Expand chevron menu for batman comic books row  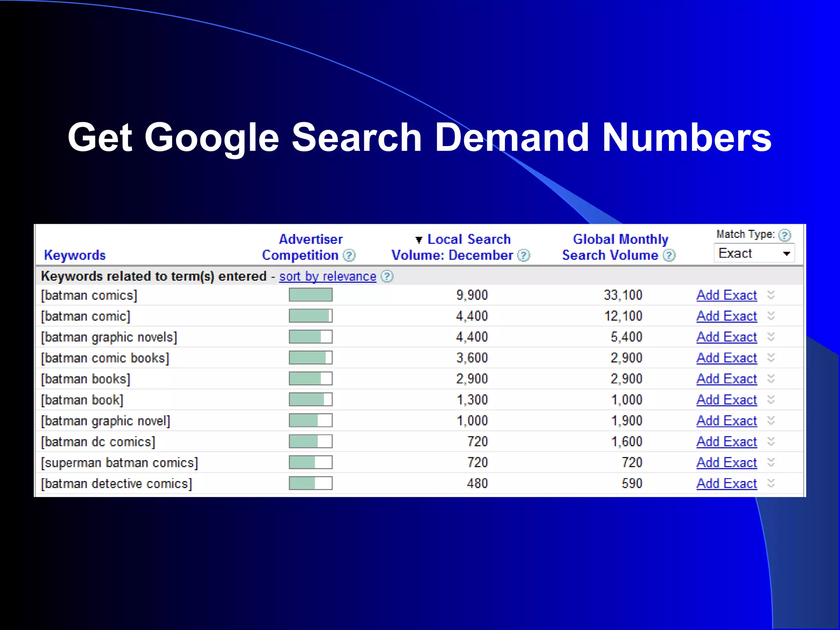coord(771,358)
